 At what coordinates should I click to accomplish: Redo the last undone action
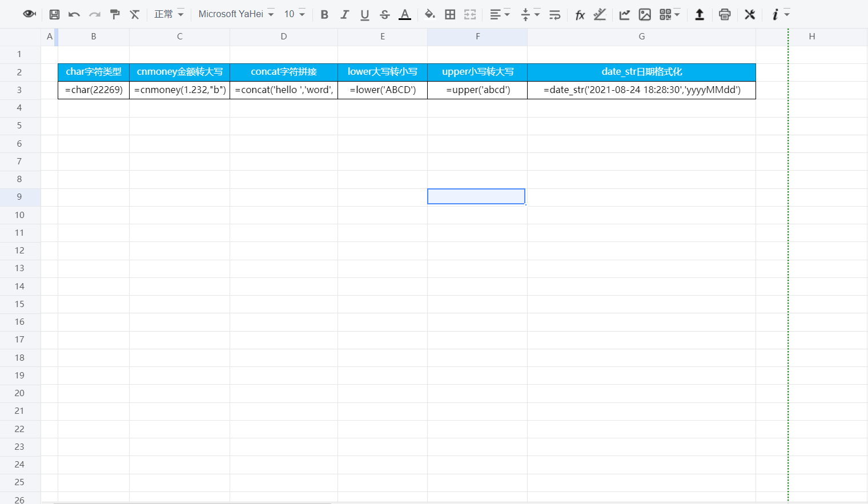[95, 14]
